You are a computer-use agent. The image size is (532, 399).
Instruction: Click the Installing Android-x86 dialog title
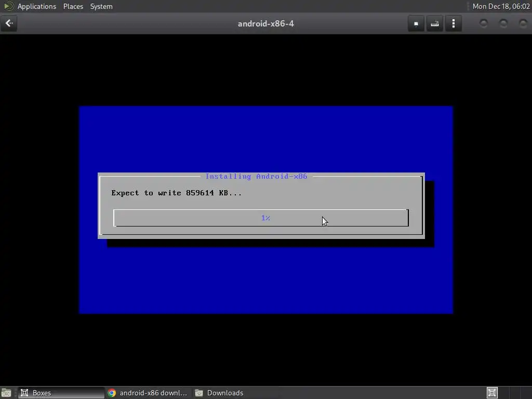[256, 177]
